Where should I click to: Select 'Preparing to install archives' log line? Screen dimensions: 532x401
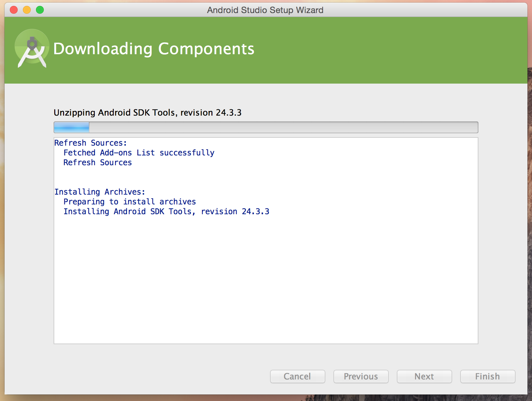coord(130,202)
